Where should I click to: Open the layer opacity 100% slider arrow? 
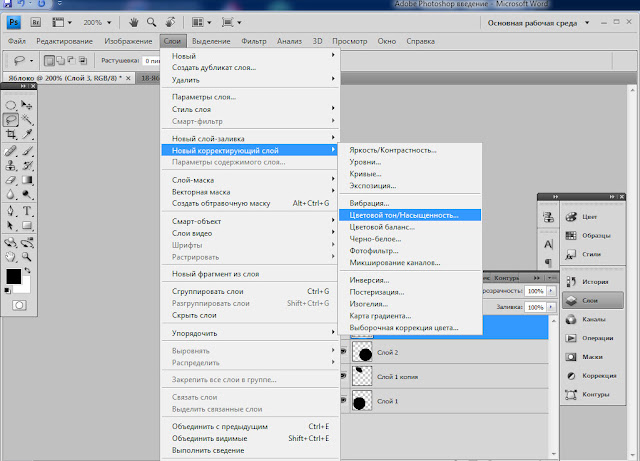(551, 291)
